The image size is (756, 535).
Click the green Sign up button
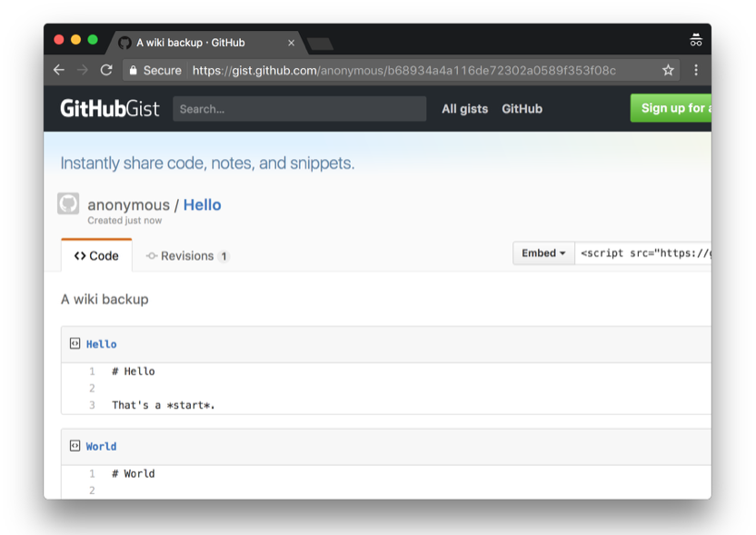click(671, 108)
